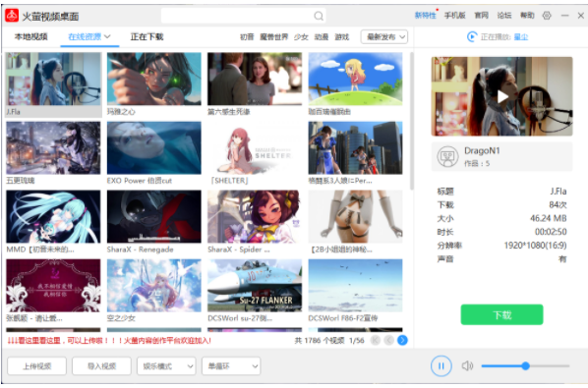The image size is (588, 388).
Task: Click the 00:02:50 duration value
Action: pyautogui.click(x=551, y=232)
